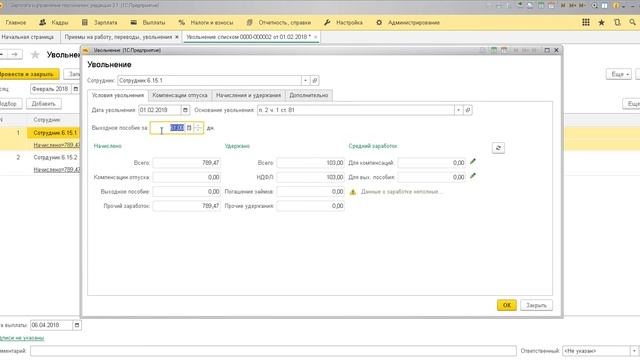The height and width of the screenshot is (360, 640).
Task: Edit average earnings for compensations pencil
Action: pyautogui.click(x=473, y=162)
